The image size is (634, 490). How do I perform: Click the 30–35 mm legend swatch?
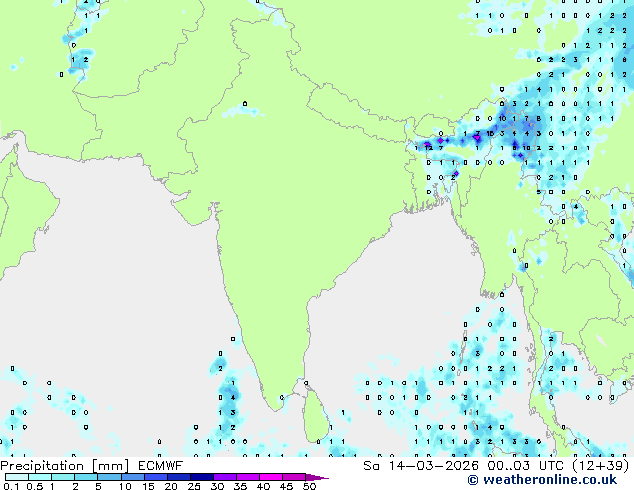(224, 477)
